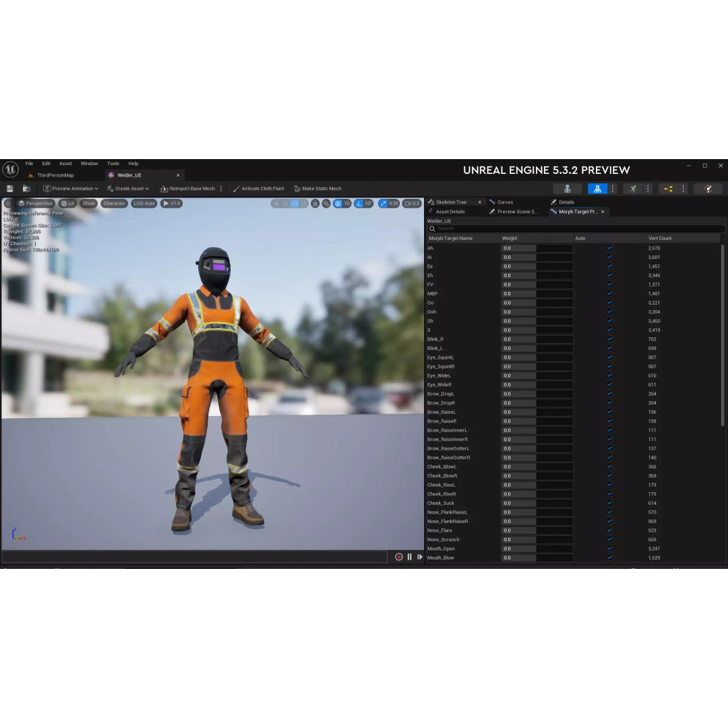
Task: Uncheck Auto for Mouth_Open morph target
Action: (x=609, y=548)
